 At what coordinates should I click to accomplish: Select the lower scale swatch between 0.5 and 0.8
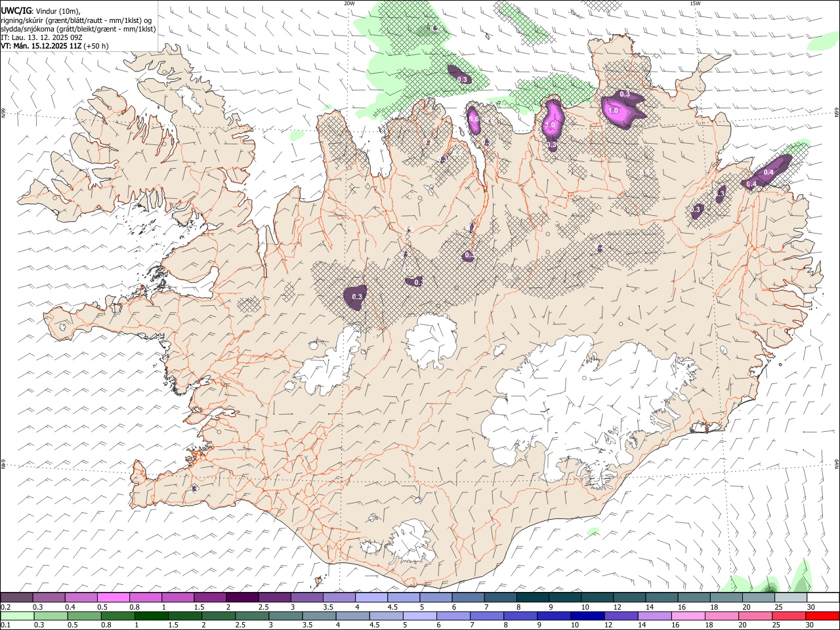pyautogui.click(x=85, y=616)
